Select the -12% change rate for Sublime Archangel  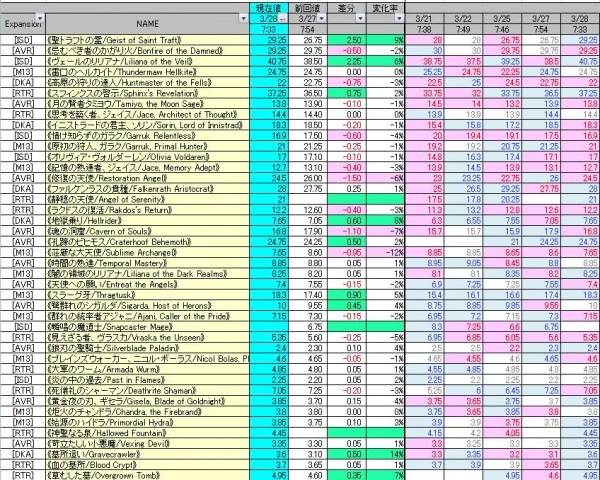[x=386, y=253]
